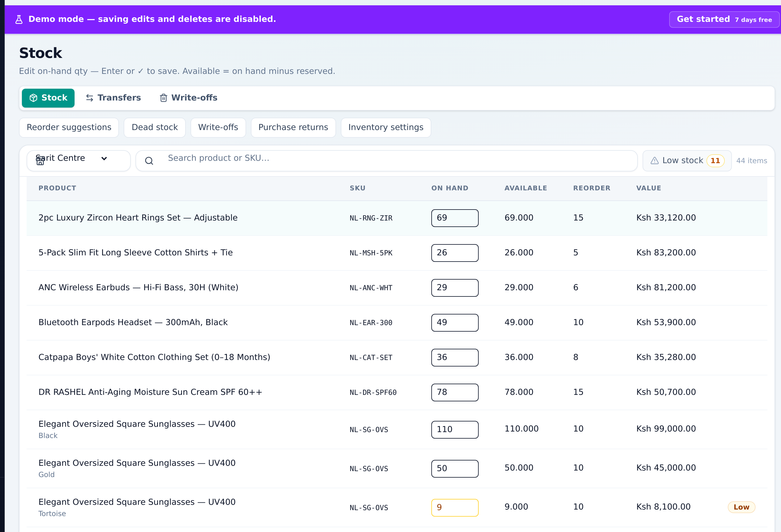Click the flask icon in demo banner
This screenshot has height=532, width=781.
point(19,20)
